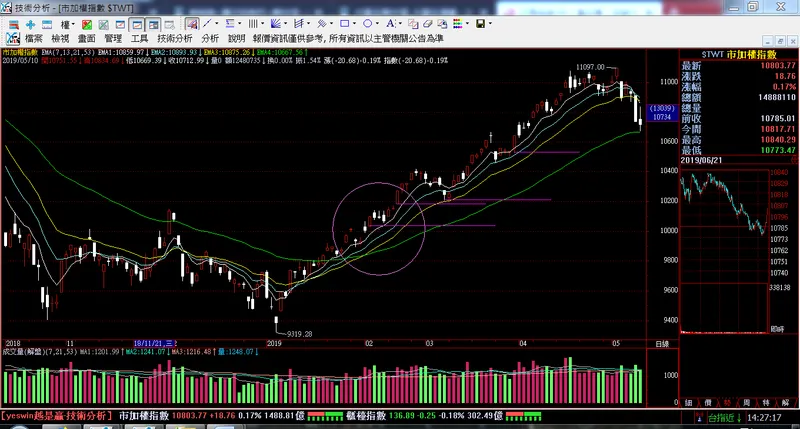Screen dimensions: 800x429
Task: Switch to the 細 tab below the quote panel
Action: coord(689,403)
